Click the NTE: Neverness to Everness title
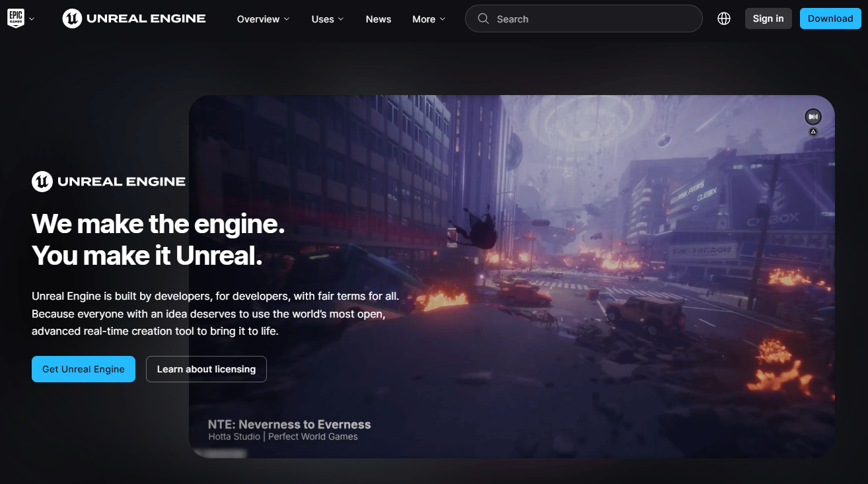Viewport: 868px width, 484px height. pyautogui.click(x=289, y=425)
